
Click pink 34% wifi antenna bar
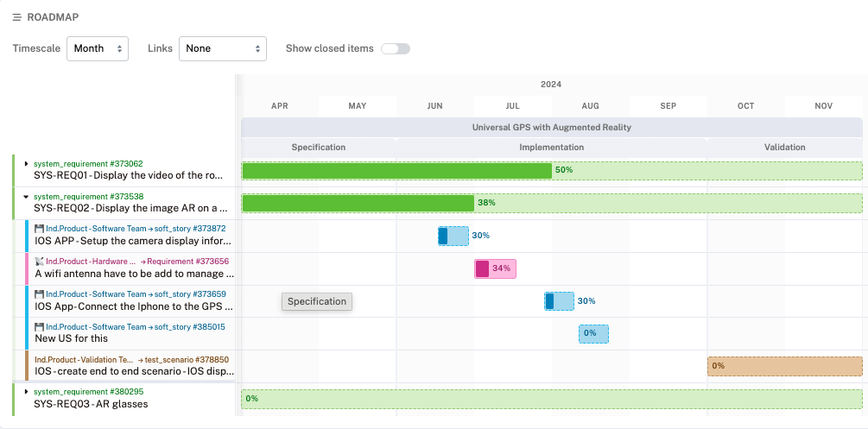click(x=495, y=268)
